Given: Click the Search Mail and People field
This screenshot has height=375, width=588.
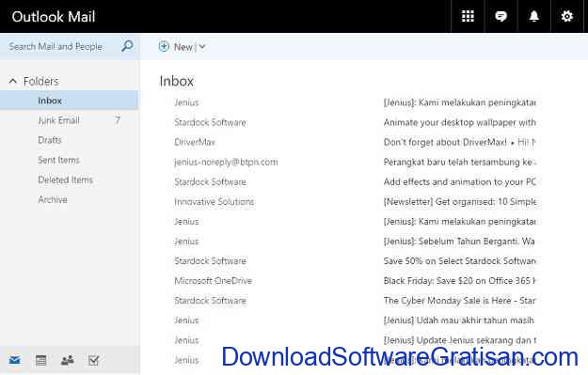Looking at the screenshot, I should tap(70, 46).
